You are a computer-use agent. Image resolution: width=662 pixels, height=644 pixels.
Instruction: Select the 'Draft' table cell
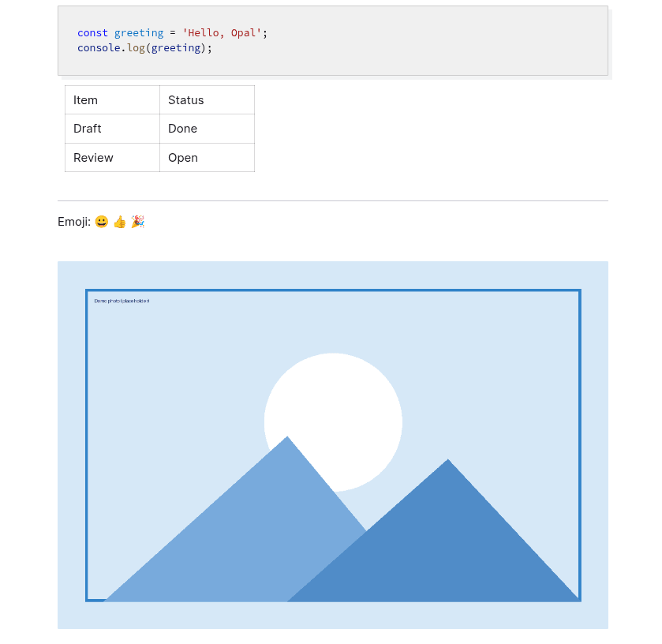(112, 129)
